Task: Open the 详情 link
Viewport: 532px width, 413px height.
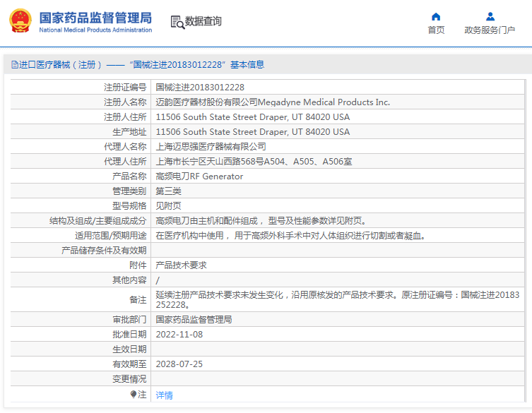Action: (x=164, y=395)
